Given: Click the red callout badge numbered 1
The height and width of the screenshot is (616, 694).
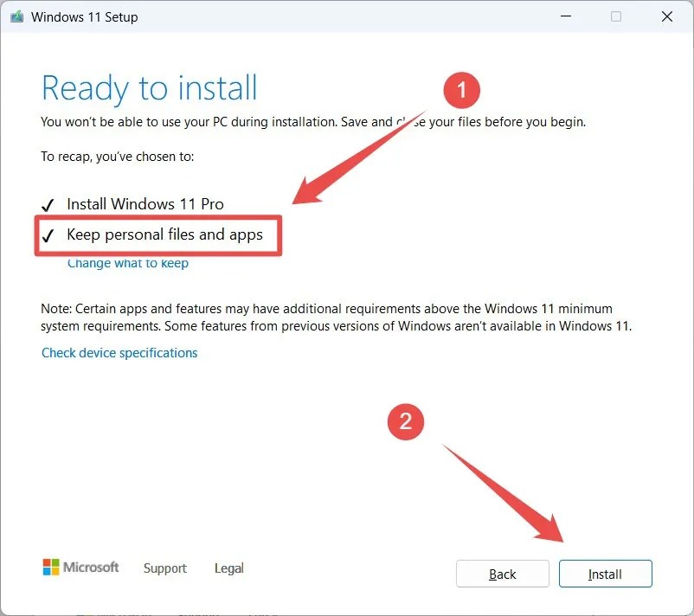Looking at the screenshot, I should pos(463,90).
